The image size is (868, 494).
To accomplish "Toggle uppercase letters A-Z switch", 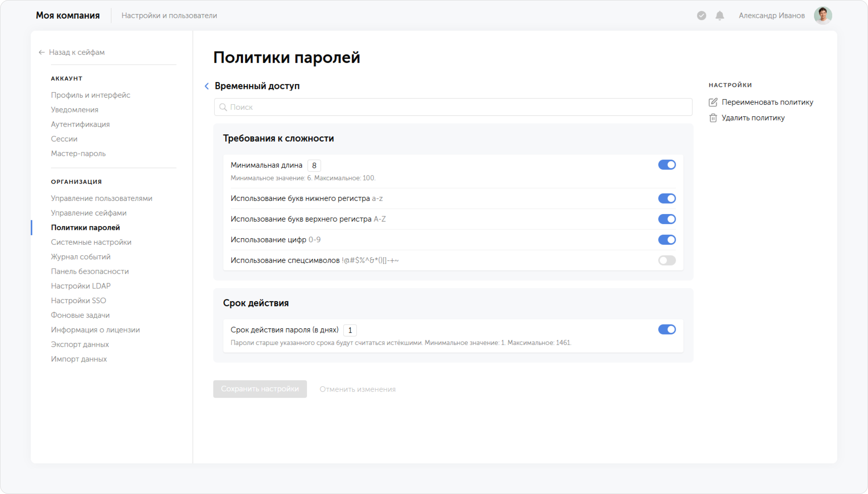I will 667,219.
